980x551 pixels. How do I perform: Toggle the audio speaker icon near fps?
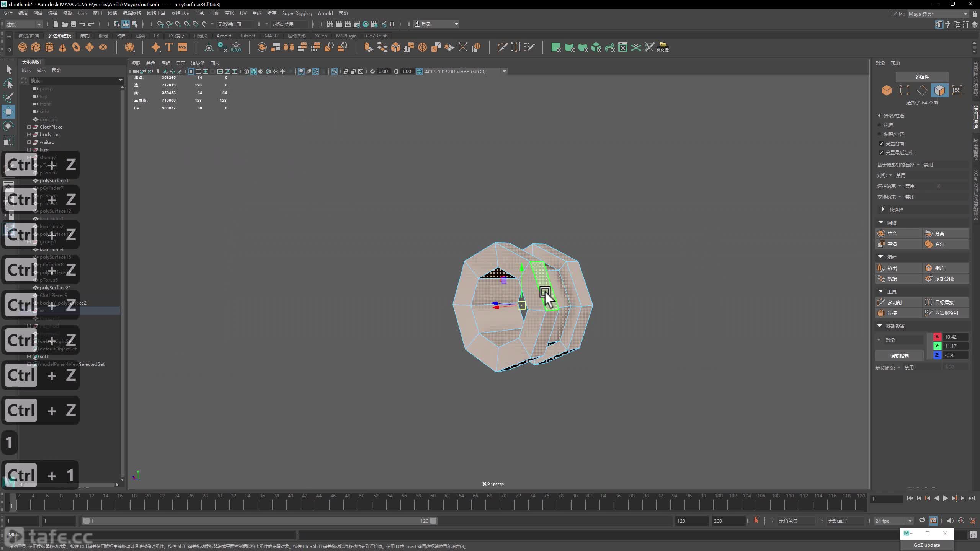pos(950,520)
